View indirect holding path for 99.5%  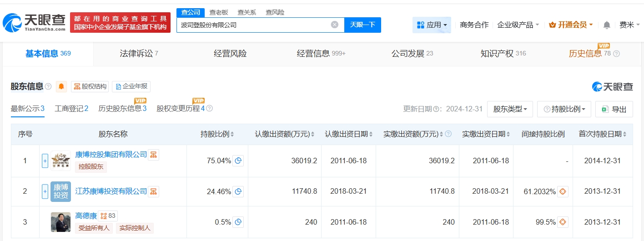click(x=563, y=222)
